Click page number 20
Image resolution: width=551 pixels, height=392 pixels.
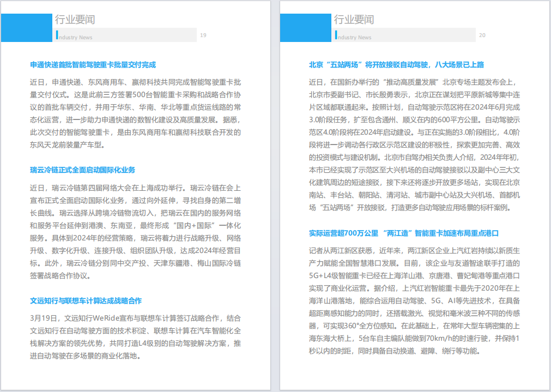pyautogui.click(x=482, y=35)
